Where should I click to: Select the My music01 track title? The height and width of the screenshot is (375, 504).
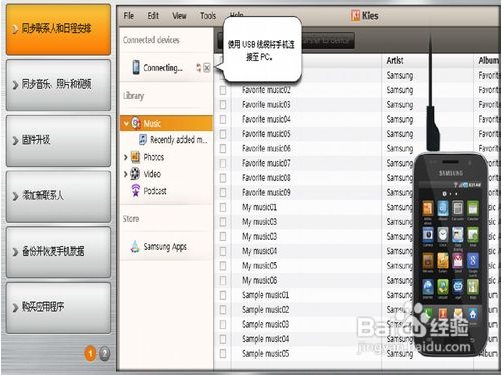[x=259, y=207]
